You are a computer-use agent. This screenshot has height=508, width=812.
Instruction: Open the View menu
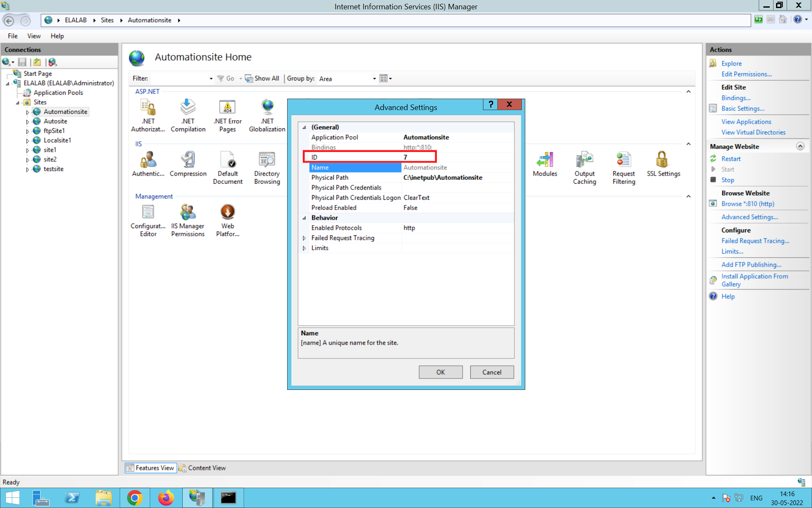34,36
